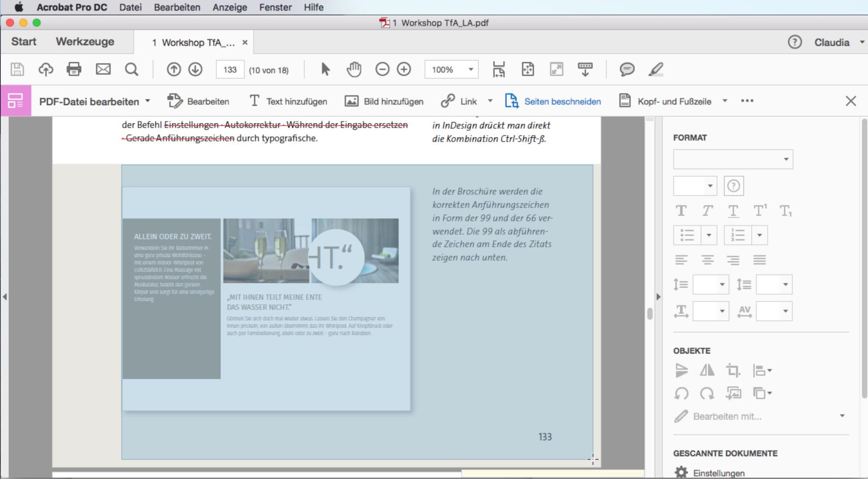
Task: Enter full screen mode icon
Action: tap(557, 69)
